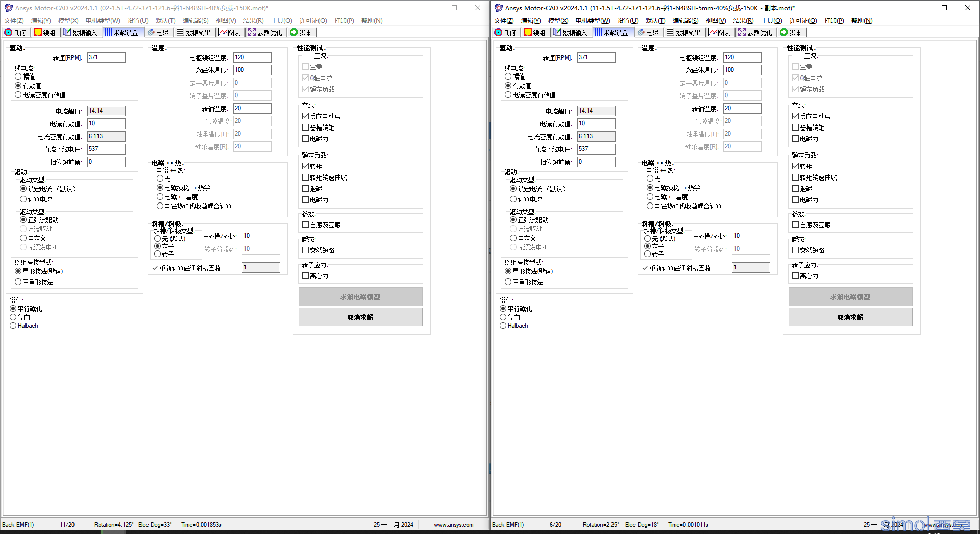Click 转轴温度 field in right window

point(742,108)
